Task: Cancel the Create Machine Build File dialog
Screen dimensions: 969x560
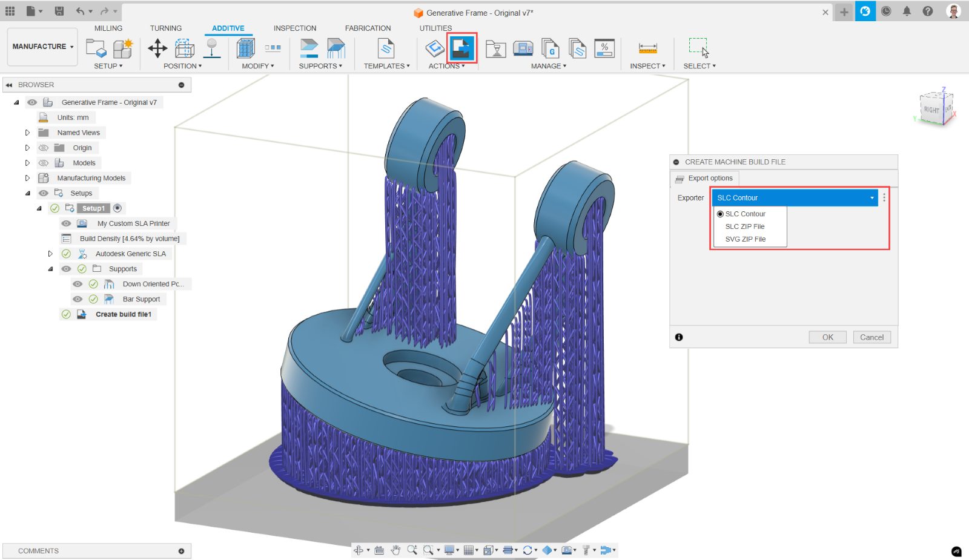Action: [x=871, y=337]
